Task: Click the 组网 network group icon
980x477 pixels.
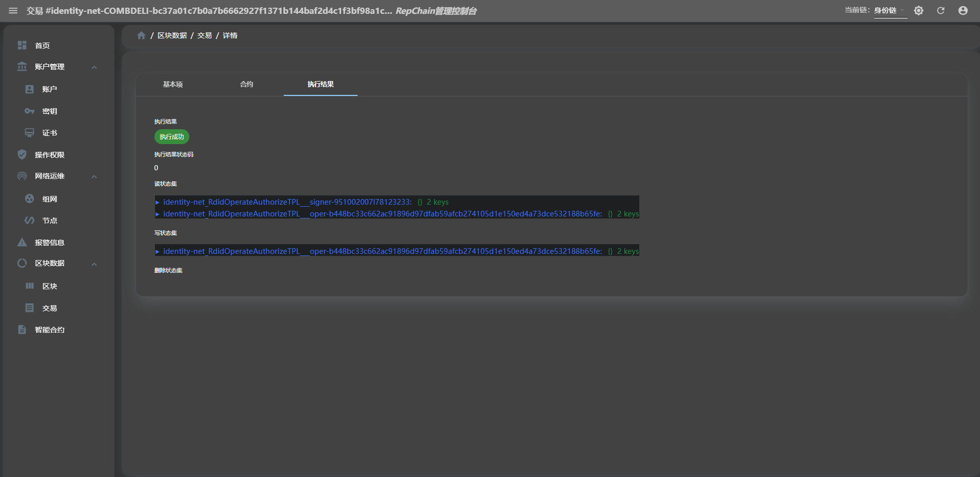Action: 30,198
